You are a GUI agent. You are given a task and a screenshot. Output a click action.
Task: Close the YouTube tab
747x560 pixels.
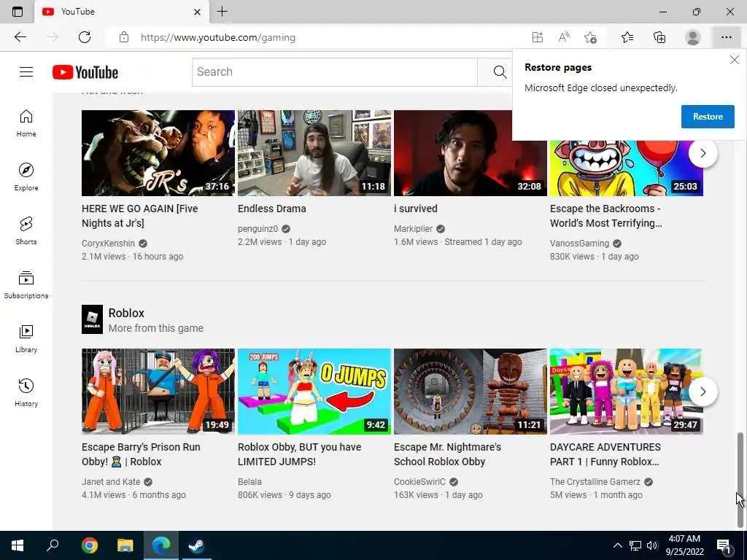(197, 12)
